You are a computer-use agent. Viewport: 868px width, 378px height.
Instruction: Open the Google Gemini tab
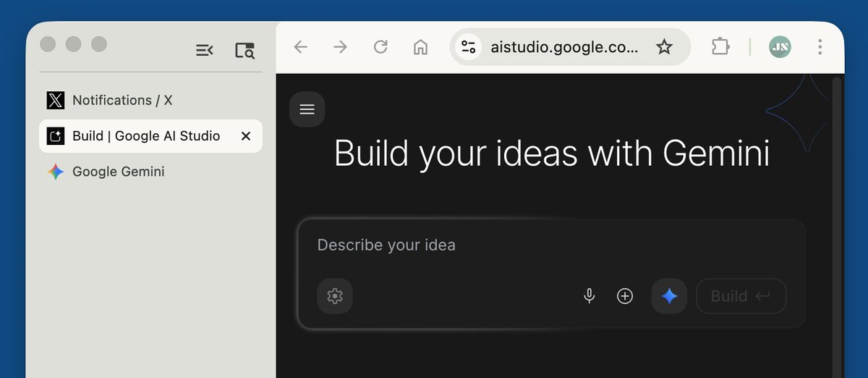150,172
